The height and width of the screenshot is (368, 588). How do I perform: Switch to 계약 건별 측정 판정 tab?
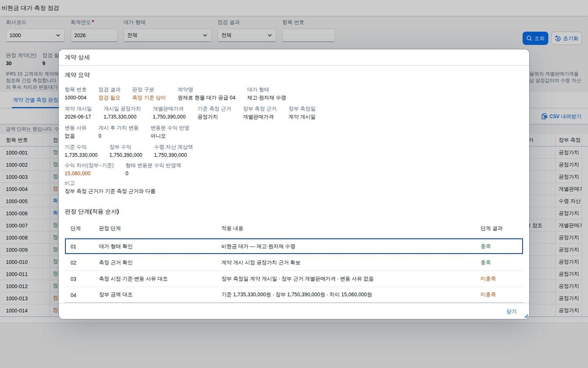36,100
